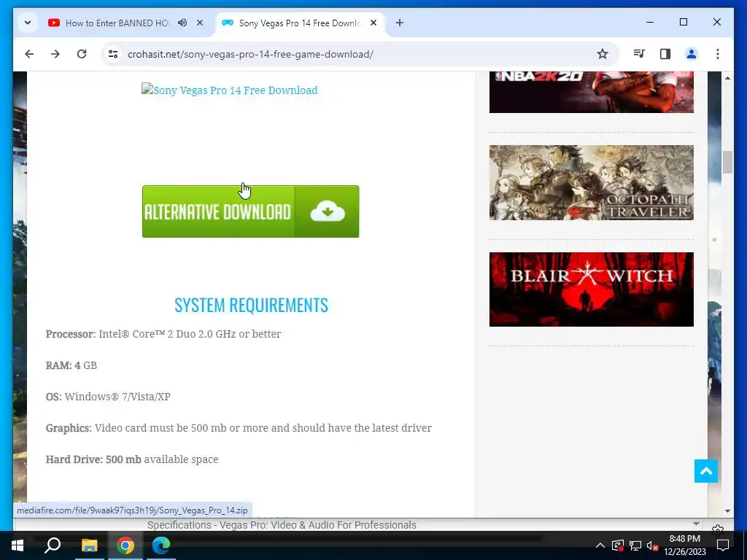The height and width of the screenshot is (560, 747).
Task: Open the Octopath Traveler game thumbnail
Action: (591, 182)
